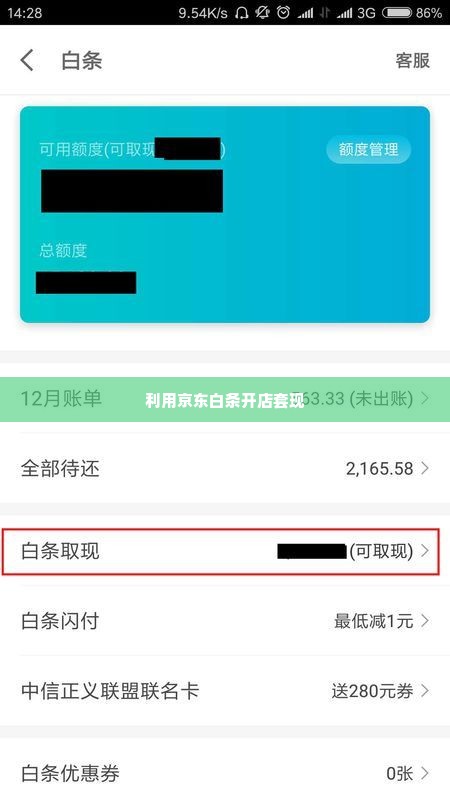Open the 白条闪付 menu entry
Image resolution: width=450 pixels, height=800 pixels.
(x=225, y=621)
